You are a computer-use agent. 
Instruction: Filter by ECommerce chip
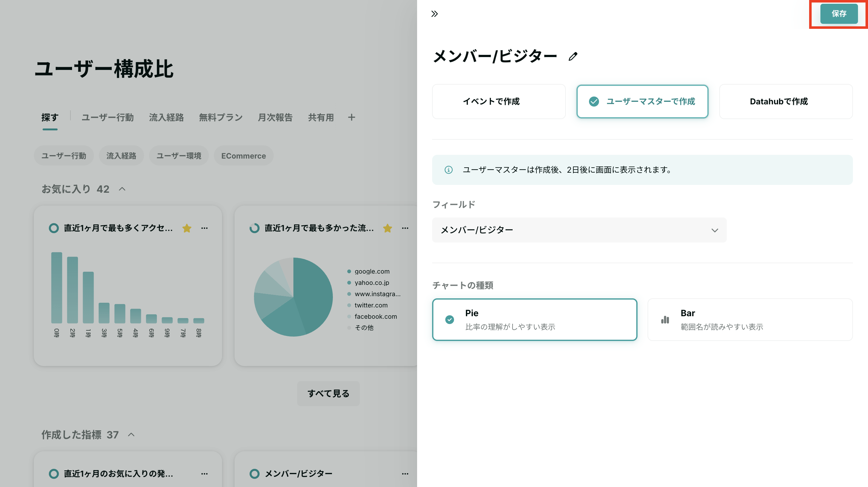point(244,156)
